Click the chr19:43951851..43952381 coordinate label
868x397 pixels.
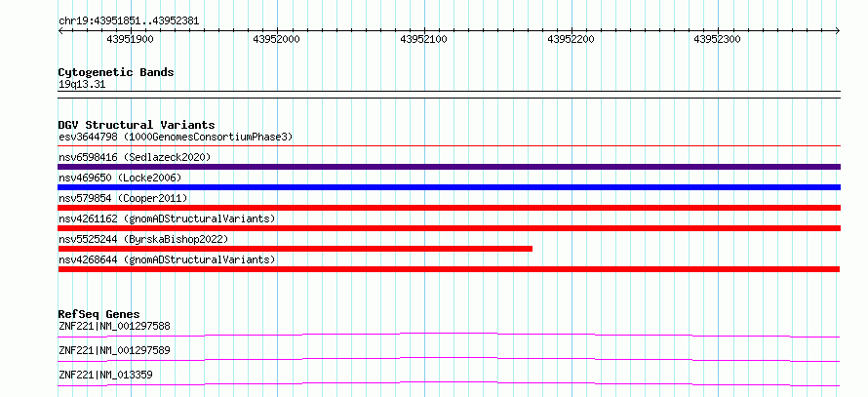coord(129,21)
